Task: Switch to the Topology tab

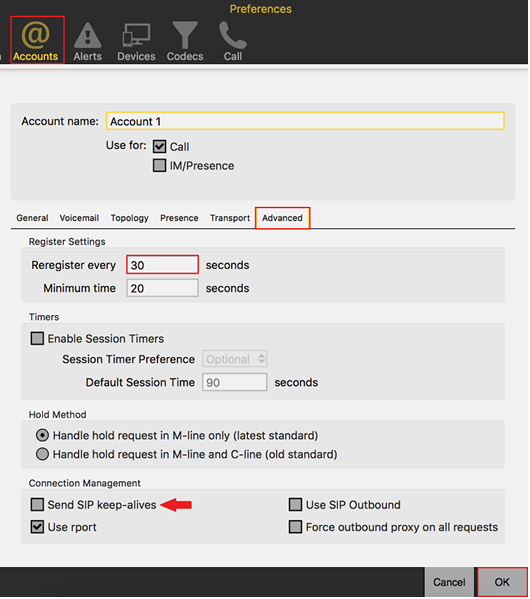Action: click(x=130, y=218)
